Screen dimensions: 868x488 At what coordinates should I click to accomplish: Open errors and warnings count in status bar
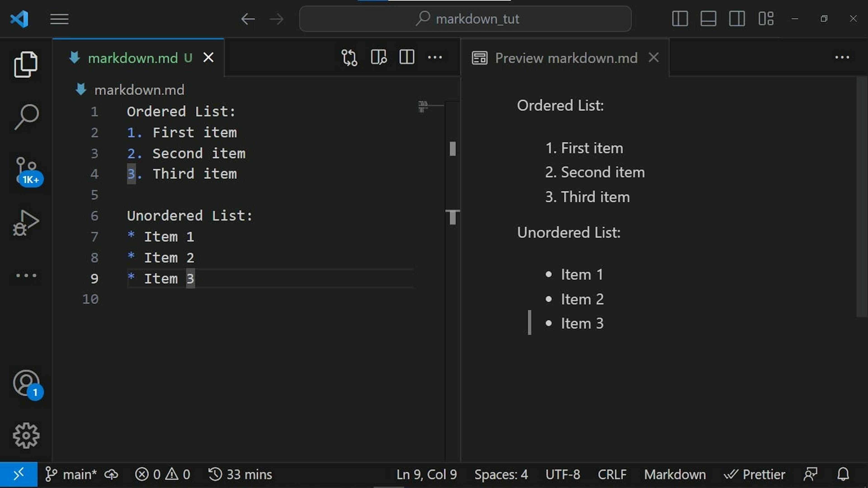click(x=163, y=474)
